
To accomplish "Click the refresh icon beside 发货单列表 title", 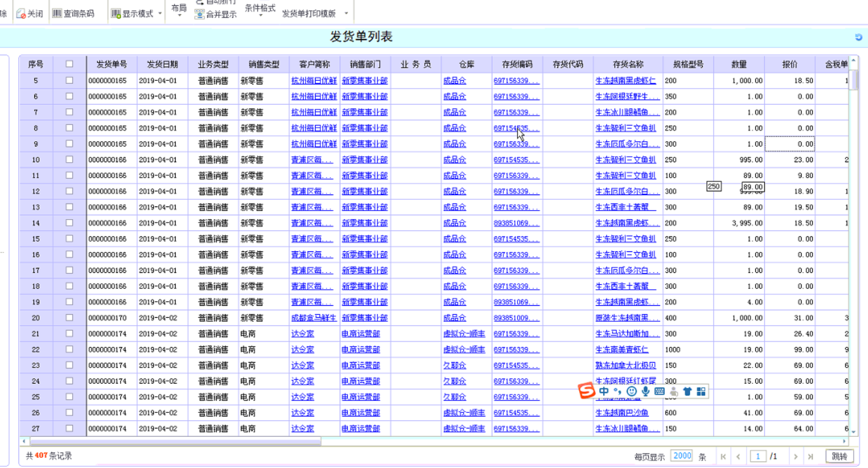I will tap(858, 37).
